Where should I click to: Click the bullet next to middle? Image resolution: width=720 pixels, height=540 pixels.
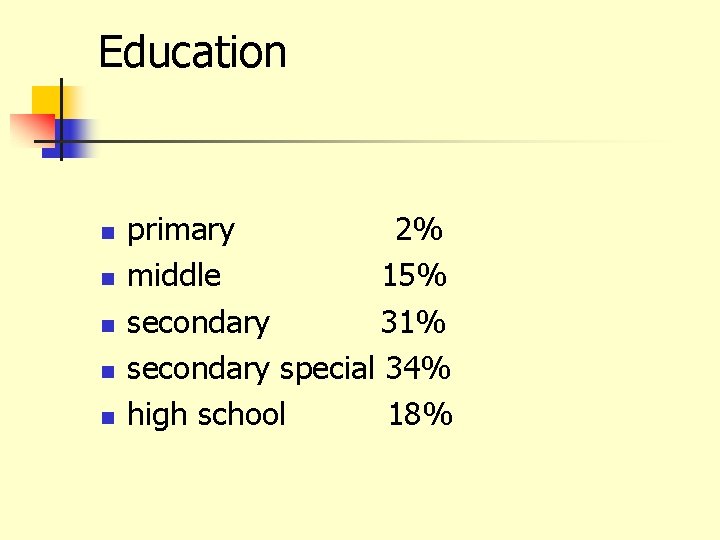click(x=109, y=278)
